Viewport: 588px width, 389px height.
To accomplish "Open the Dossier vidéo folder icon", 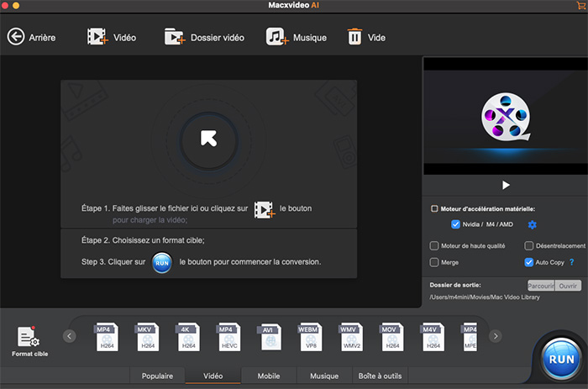I will pos(175,37).
